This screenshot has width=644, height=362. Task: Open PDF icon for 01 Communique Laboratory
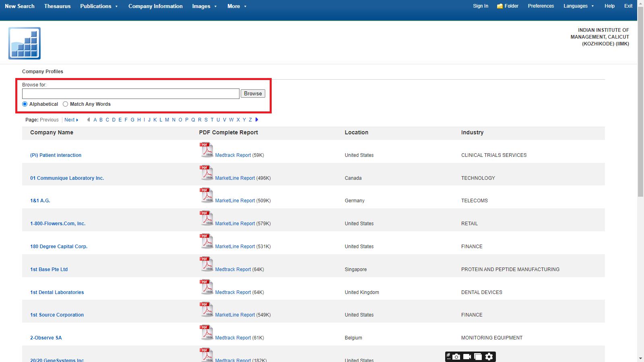[x=206, y=173]
